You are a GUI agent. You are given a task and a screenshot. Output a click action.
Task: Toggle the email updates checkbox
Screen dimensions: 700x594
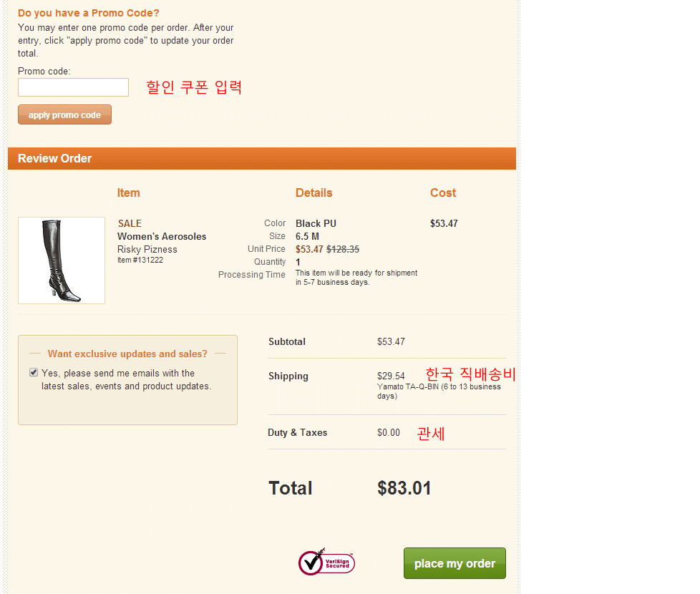point(34,373)
